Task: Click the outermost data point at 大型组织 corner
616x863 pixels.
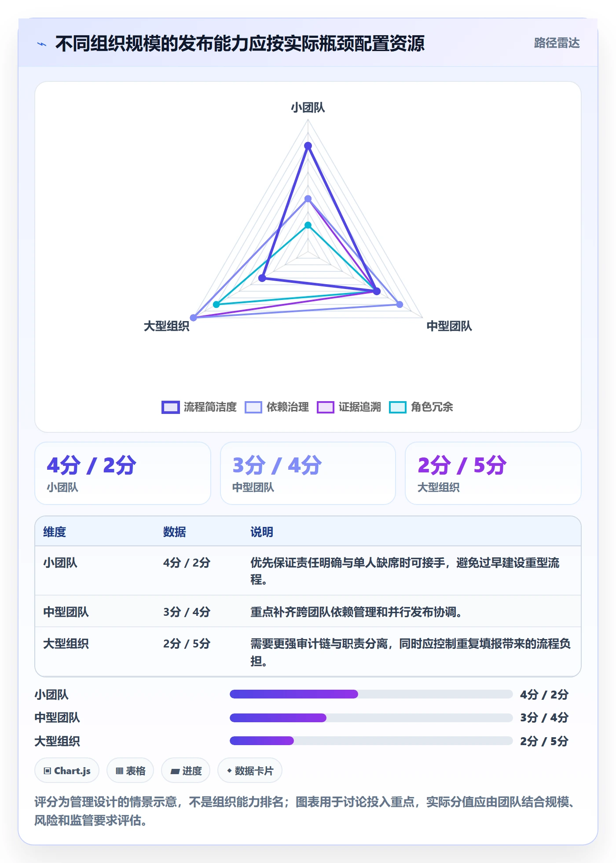Action: (193, 318)
